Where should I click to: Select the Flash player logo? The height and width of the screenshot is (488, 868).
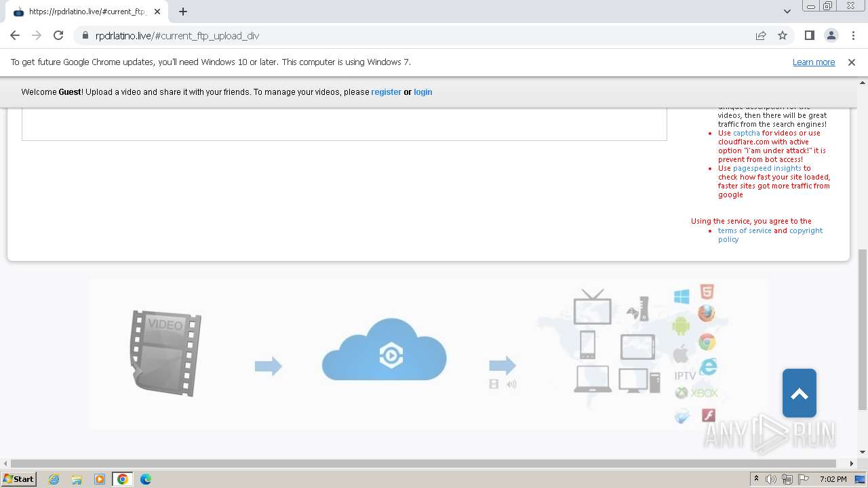tap(709, 415)
